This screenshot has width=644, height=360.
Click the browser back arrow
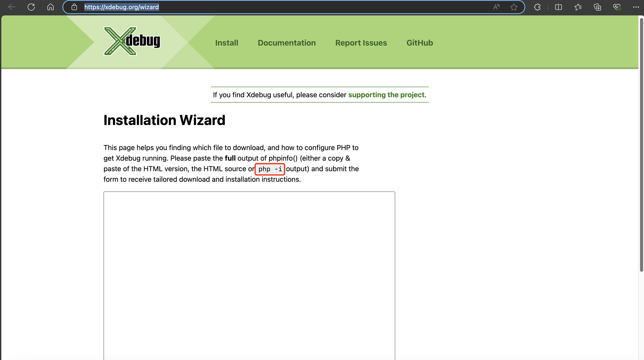pos(12,7)
